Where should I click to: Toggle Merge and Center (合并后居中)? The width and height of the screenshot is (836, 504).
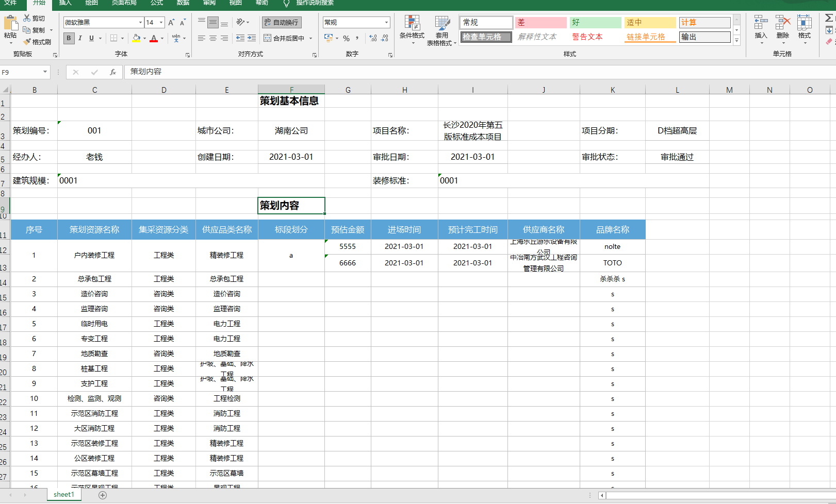[x=284, y=38]
